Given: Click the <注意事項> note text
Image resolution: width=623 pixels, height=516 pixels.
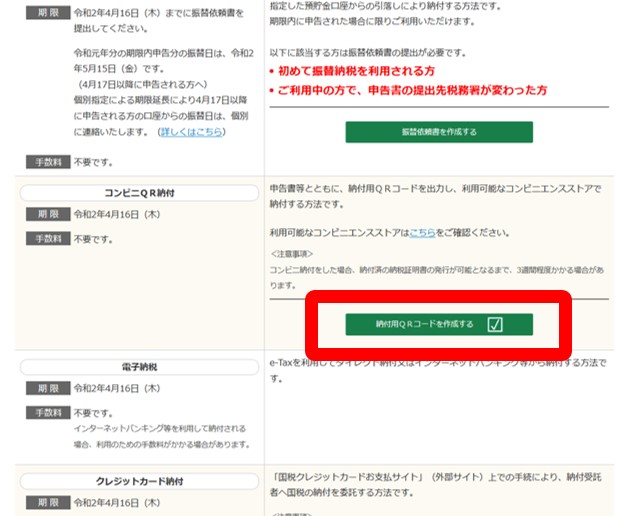Looking at the screenshot, I should pyautogui.click(x=292, y=253).
